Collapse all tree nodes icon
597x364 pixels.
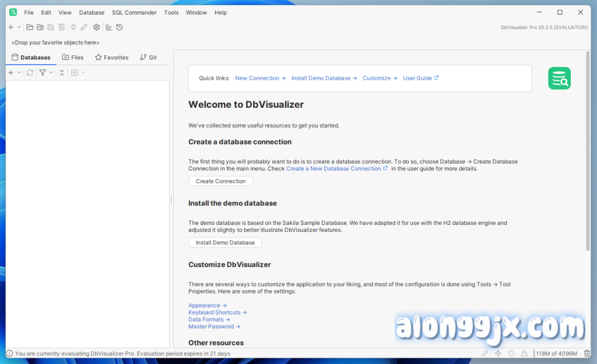pyautogui.click(x=62, y=73)
